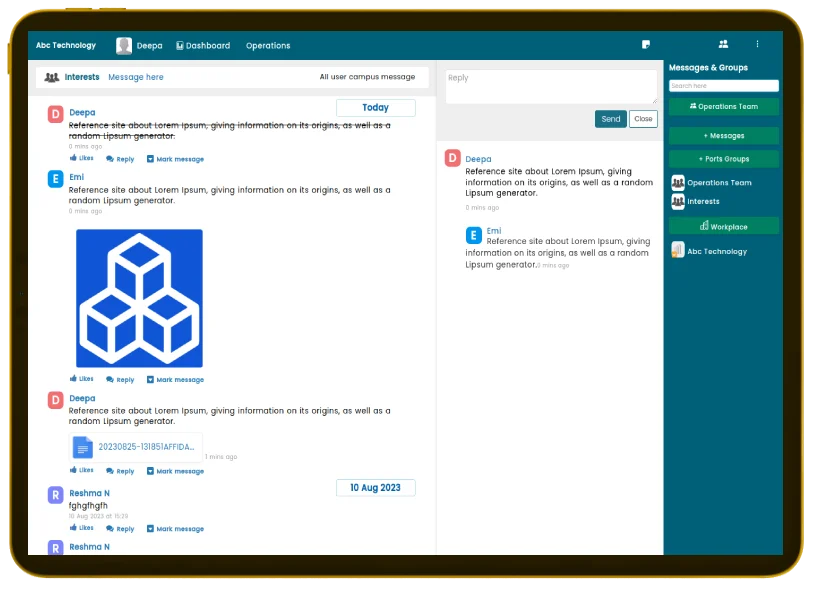Click Reshma N name on fghgfhgfh message
815x592 pixels.
tap(89, 493)
